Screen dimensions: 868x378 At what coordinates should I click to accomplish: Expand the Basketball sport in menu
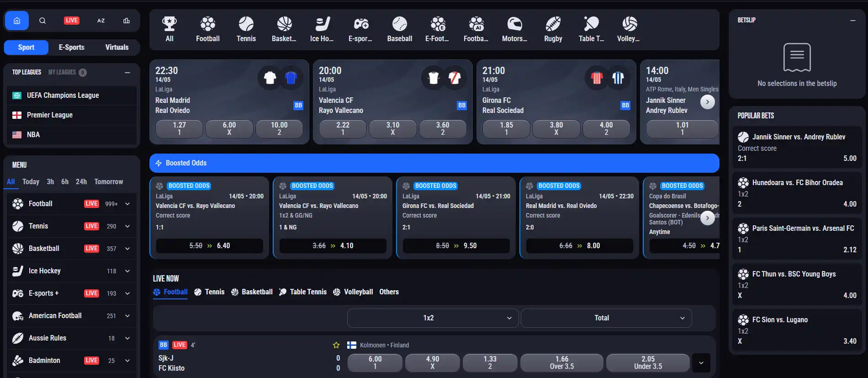coord(127,249)
